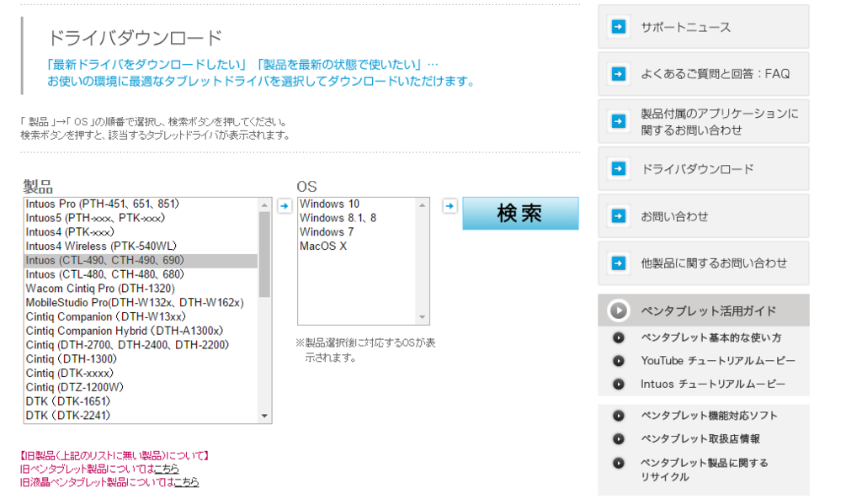Select Intuos4 Wireless (PTK-540WL)
This screenshot has height=504, width=862.
(141, 247)
